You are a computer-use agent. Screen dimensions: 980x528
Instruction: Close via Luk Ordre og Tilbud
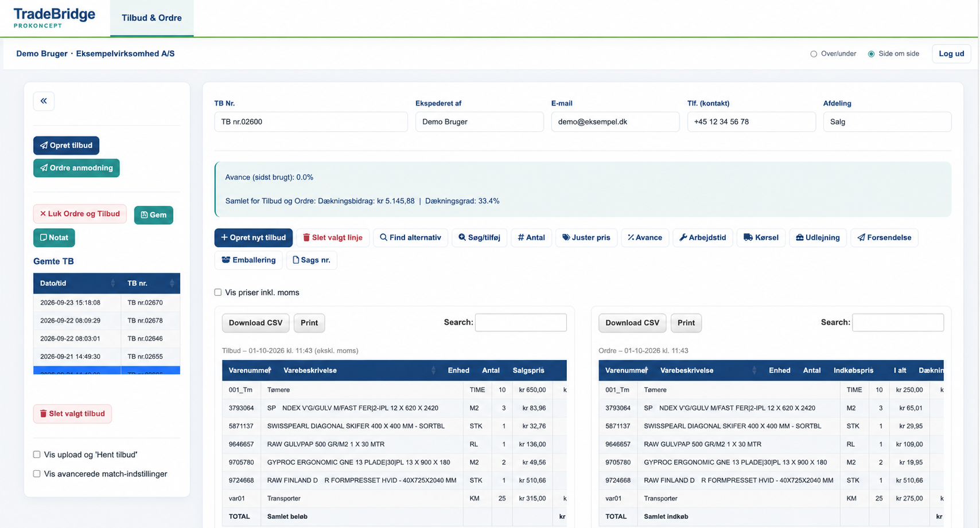(x=80, y=214)
